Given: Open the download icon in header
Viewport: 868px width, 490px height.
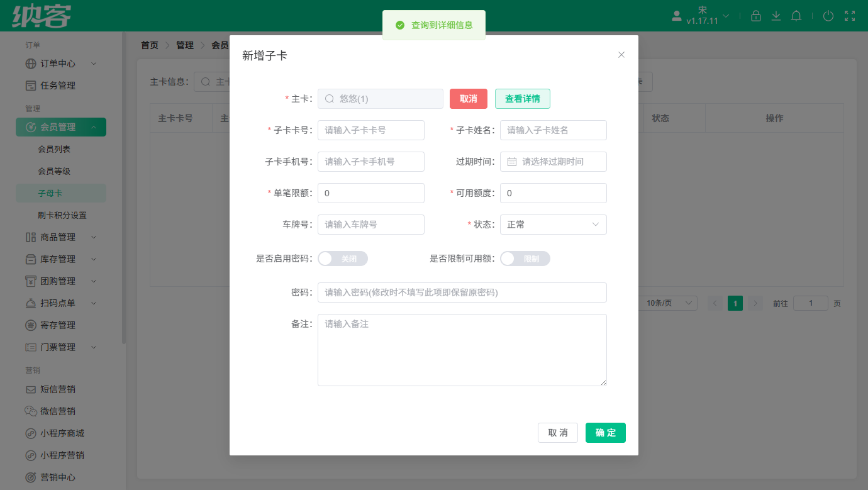Looking at the screenshot, I should 776,16.
